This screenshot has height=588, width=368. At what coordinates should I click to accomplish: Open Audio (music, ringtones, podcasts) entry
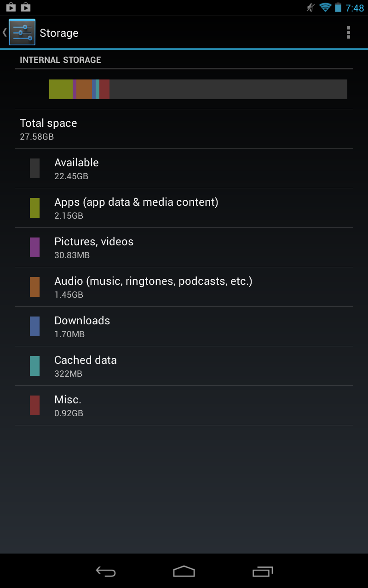(x=184, y=287)
